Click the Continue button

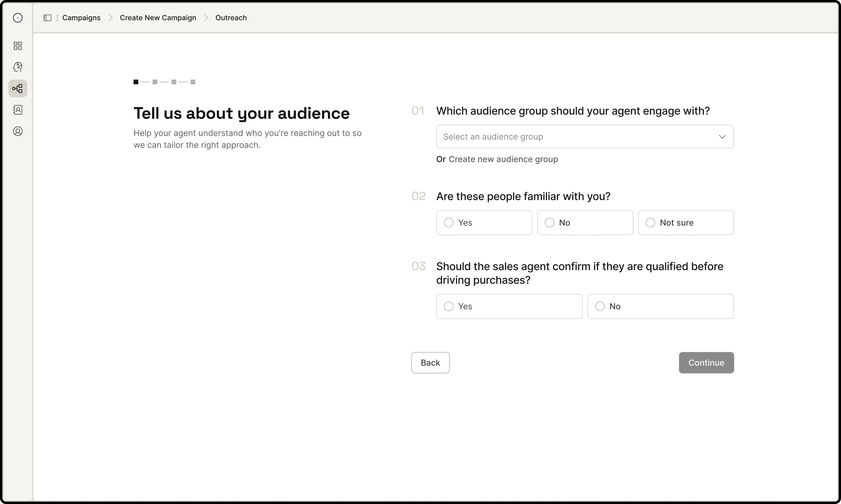point(706,362)
